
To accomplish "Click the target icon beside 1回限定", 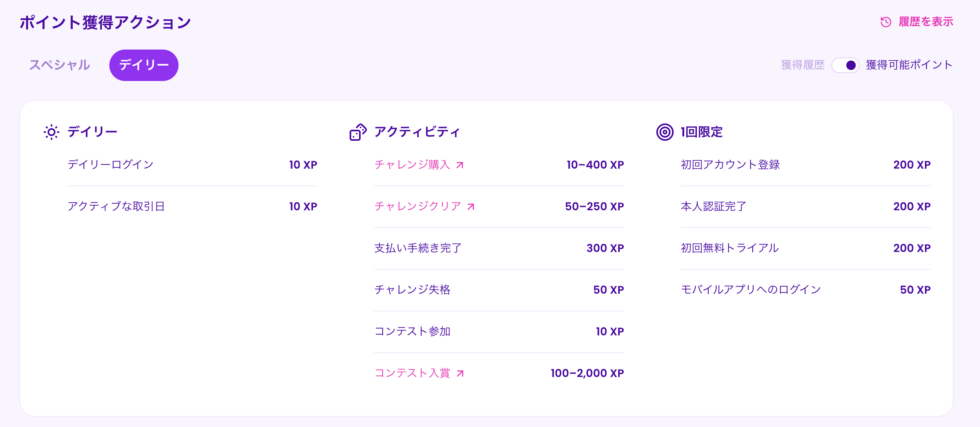I will pyautogui.click(x=665, y=132).
